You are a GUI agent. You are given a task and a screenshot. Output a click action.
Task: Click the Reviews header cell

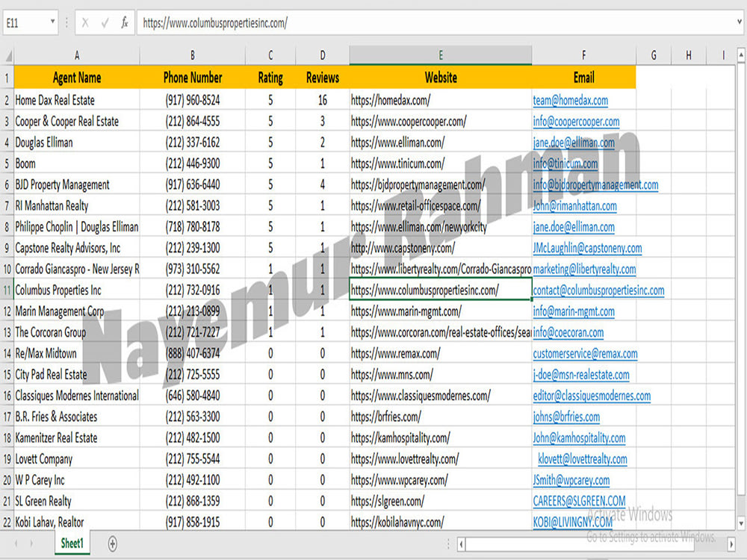323,78
